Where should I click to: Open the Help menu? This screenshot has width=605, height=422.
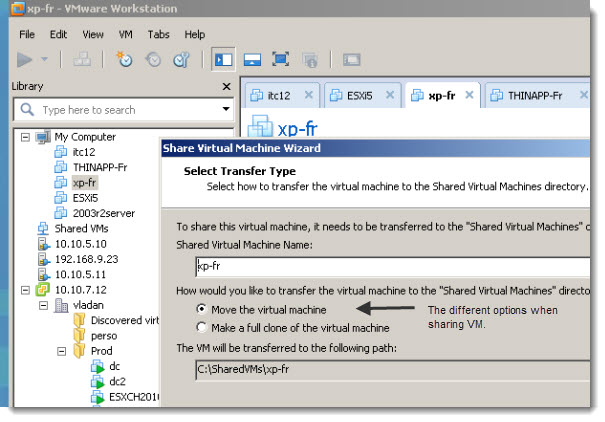[194, 34]
